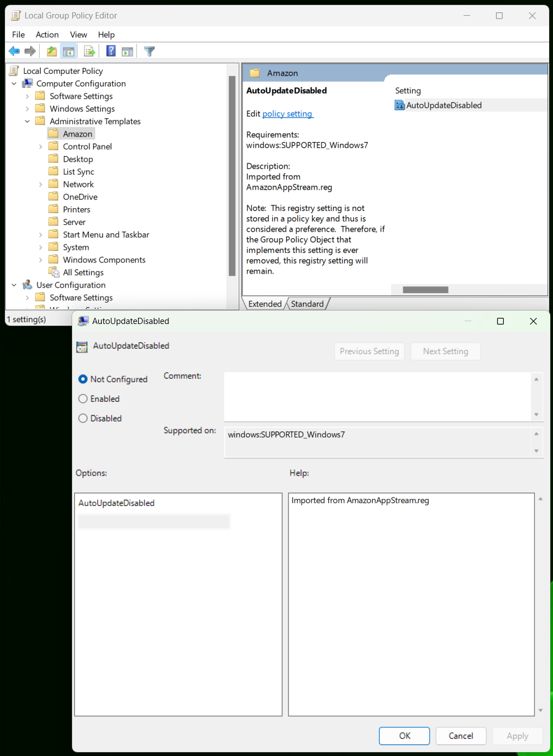Click inside the Comment text box
Image resolution: width=553 pixels, height=756 pixels.
tap(377, 396)
